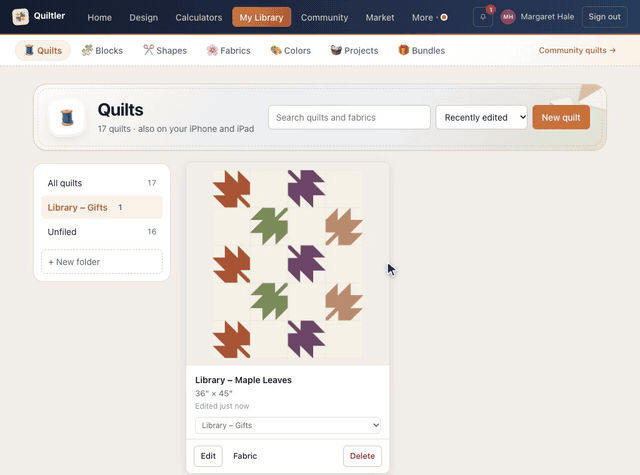Open the folder dropdown on the quilt card
640x475 pixels.
[x=288, y=425]
